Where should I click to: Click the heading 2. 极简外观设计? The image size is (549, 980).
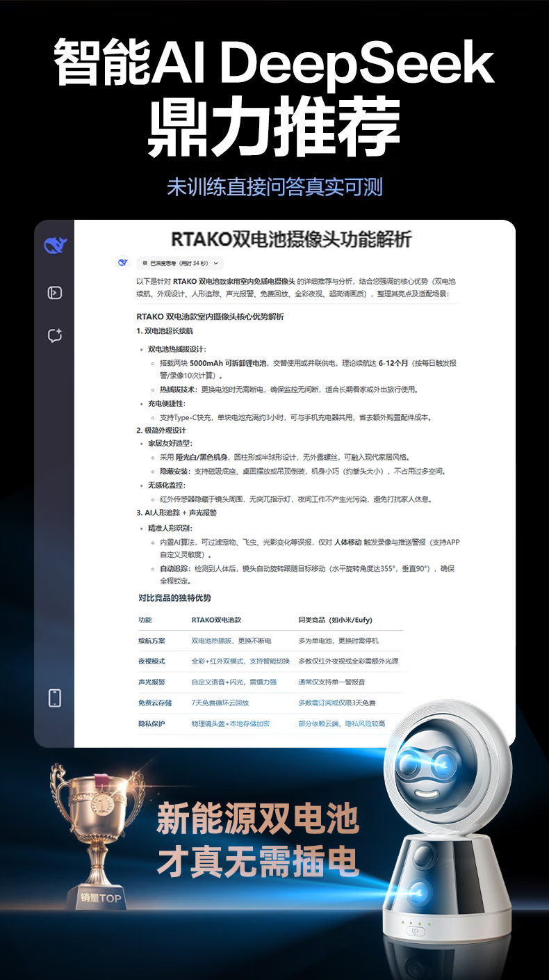tap(161, 431)
